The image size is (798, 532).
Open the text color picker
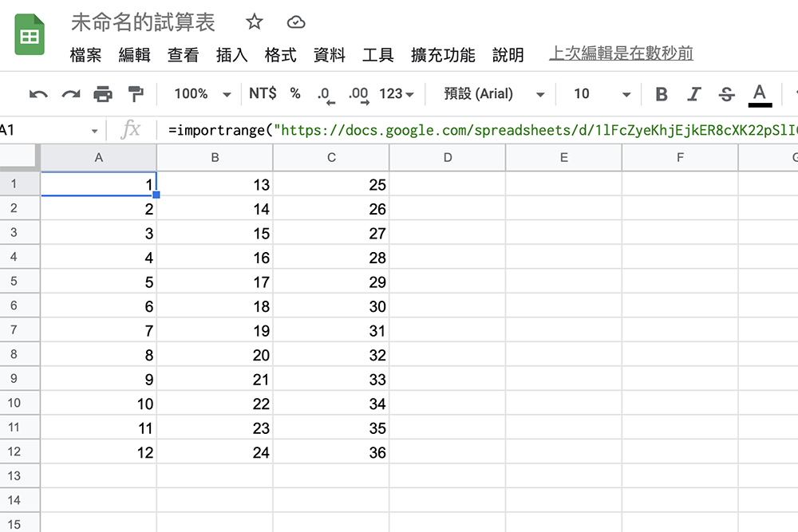click(759, 93)
